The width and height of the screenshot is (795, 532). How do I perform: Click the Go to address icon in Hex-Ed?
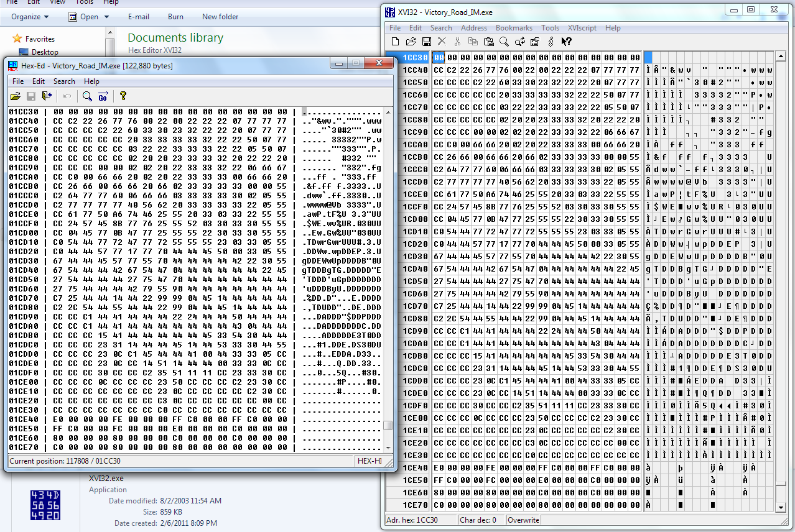[103, 96]
